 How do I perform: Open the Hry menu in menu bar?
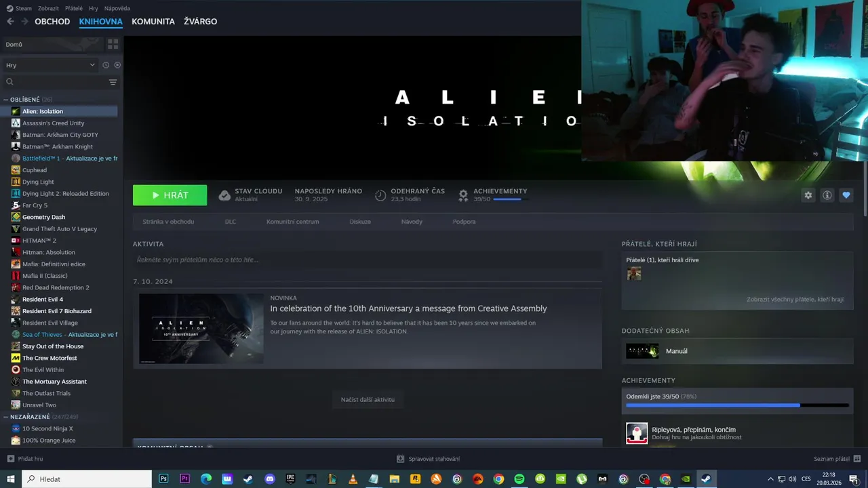[94, 8]
